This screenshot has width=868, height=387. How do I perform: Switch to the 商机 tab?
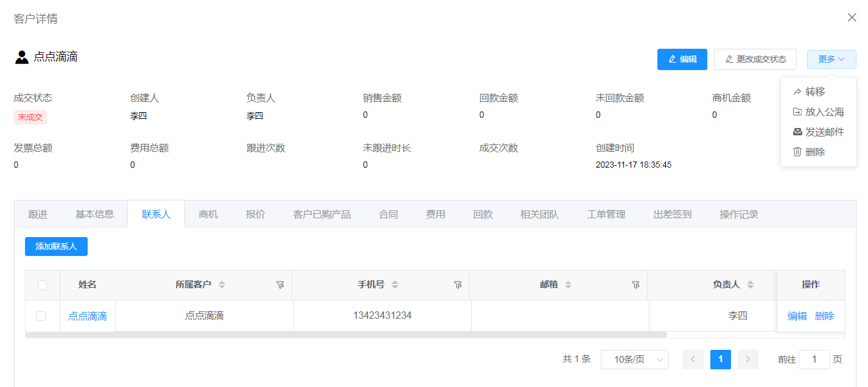point(208,214)
